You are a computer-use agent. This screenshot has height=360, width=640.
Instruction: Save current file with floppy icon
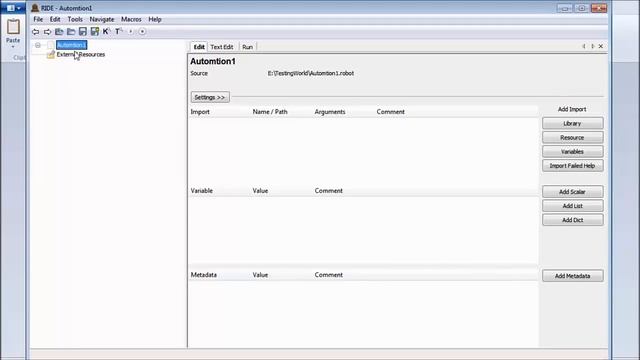coord(83,31)
